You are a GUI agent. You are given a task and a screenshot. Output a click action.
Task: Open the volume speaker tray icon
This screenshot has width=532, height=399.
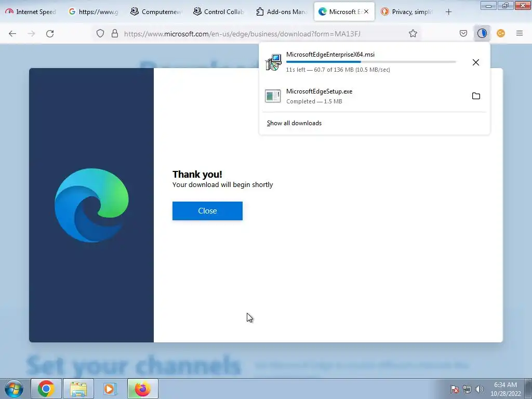(479, 389)
